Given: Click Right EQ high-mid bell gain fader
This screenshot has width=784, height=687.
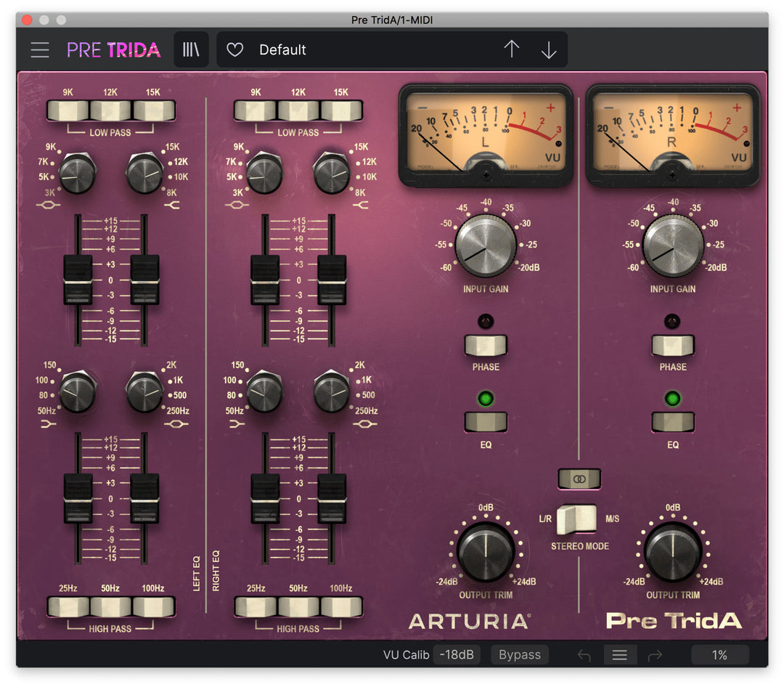Looking at the screenshot, I should pos(265,280).
